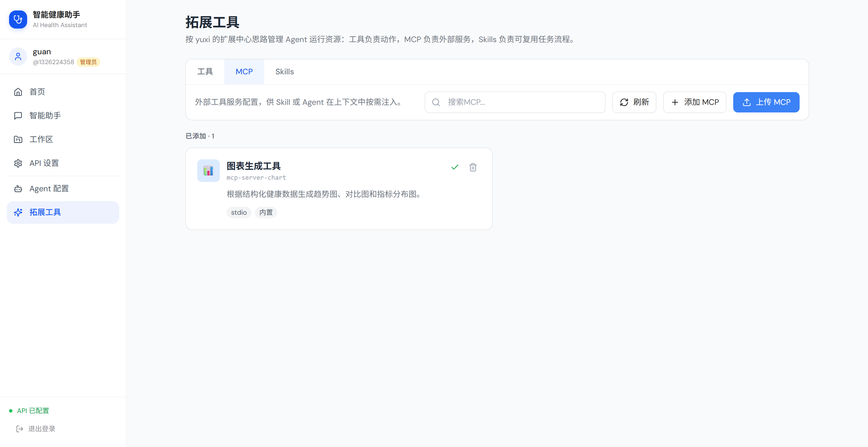The height and width of the screenshot is (447, 868).
Task: Select the MCP tab
Action: (x=244, y=72)
